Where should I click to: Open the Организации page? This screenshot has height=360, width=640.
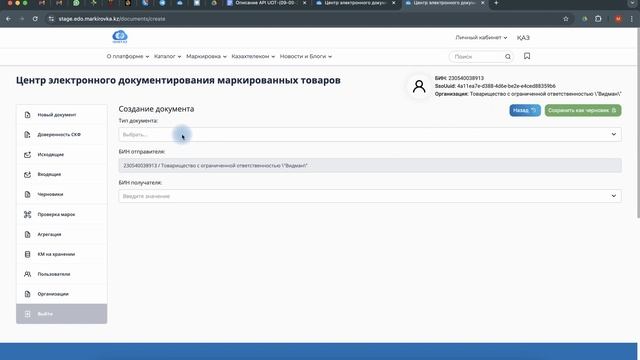(62, 294)
